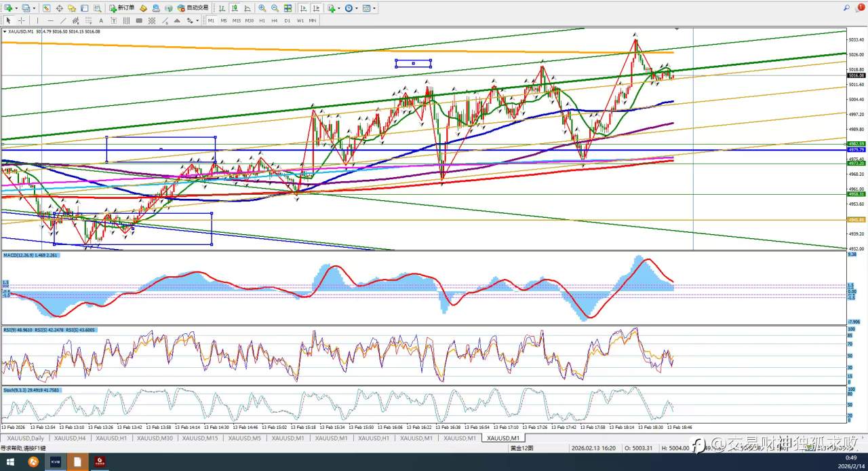This screenshot has width=868, height=471.
Task: Pick the horizontal line drawing tool
Action: coord(50,20)
